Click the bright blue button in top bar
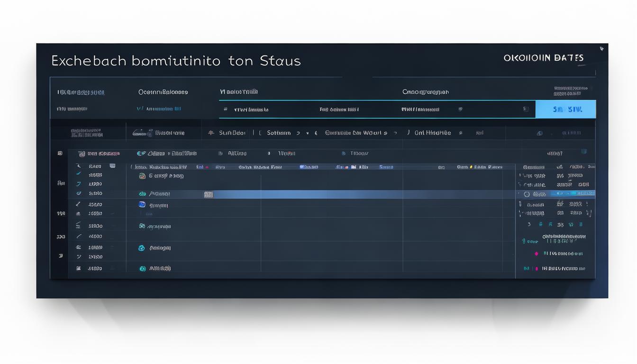Screen dimensions: 637x364 point(565,109)
